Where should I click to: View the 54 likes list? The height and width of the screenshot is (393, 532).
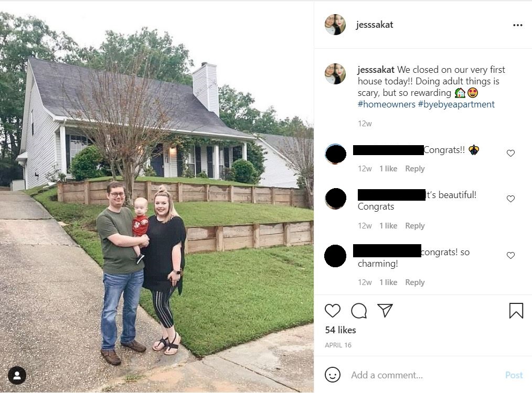[x=341, y=330]
